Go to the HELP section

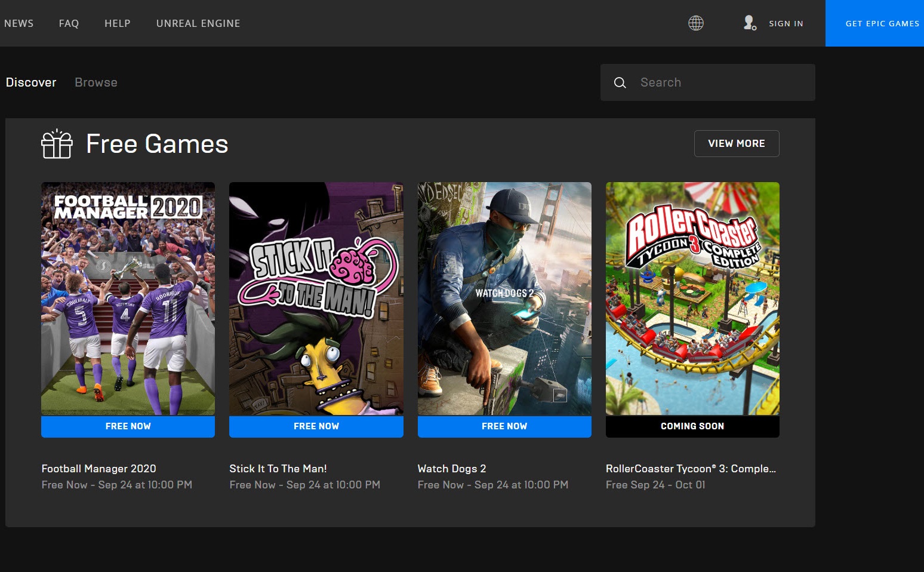point(118,23)
